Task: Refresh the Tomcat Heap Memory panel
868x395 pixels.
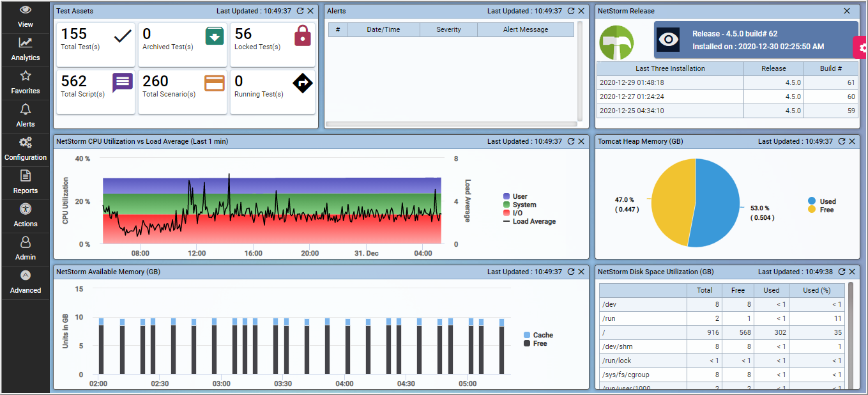Action: (842, 141)
